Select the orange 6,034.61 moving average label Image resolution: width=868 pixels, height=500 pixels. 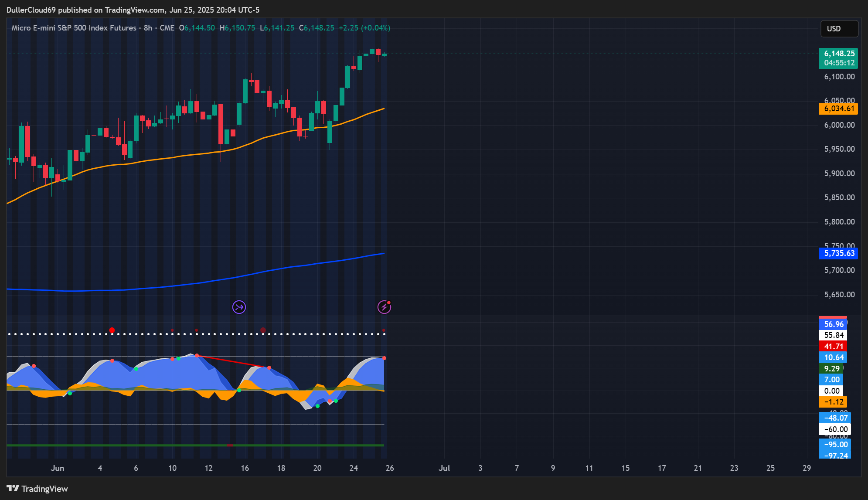(x=838, y=109)
